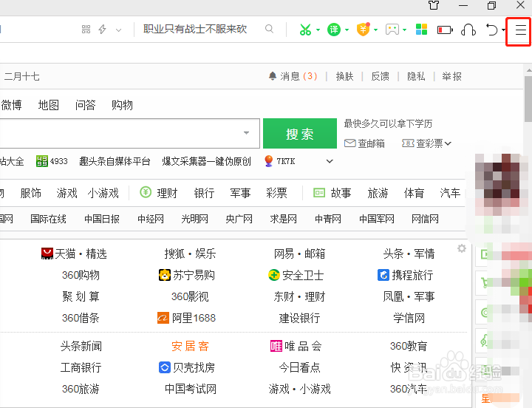The height and width of the screenshot is (408, 532).
Task: Click the headphones icon in toolbar
Action: [468, 30]
